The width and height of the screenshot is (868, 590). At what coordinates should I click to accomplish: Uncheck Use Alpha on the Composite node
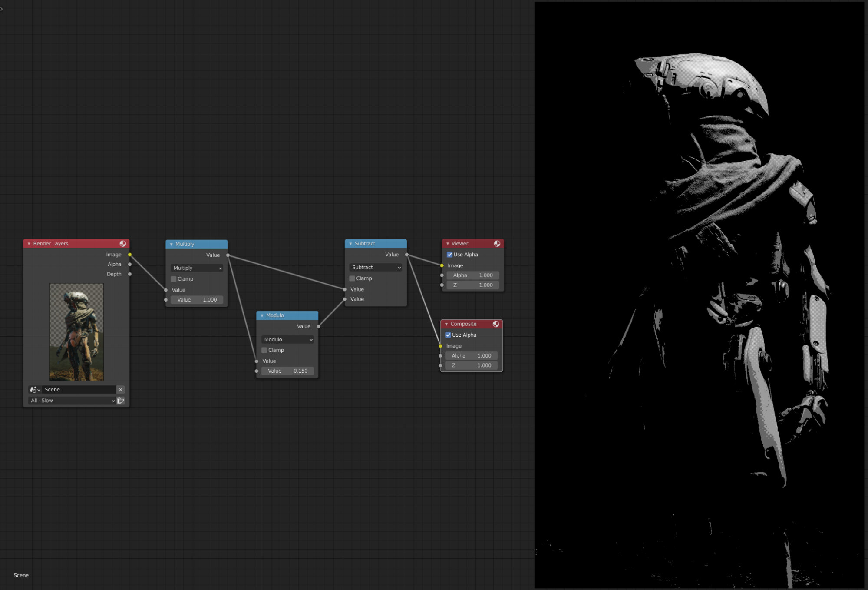[448, 335]
